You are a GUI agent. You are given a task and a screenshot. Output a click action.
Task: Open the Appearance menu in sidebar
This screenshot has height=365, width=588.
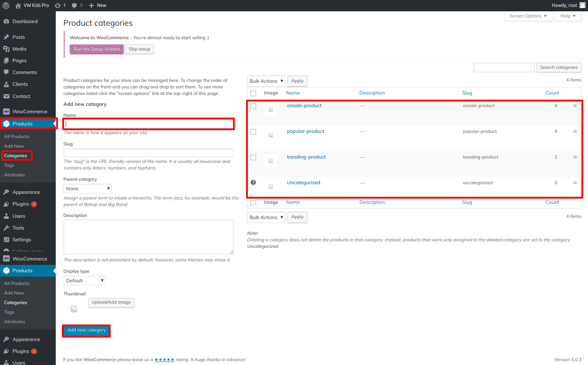tap(26, 192)
